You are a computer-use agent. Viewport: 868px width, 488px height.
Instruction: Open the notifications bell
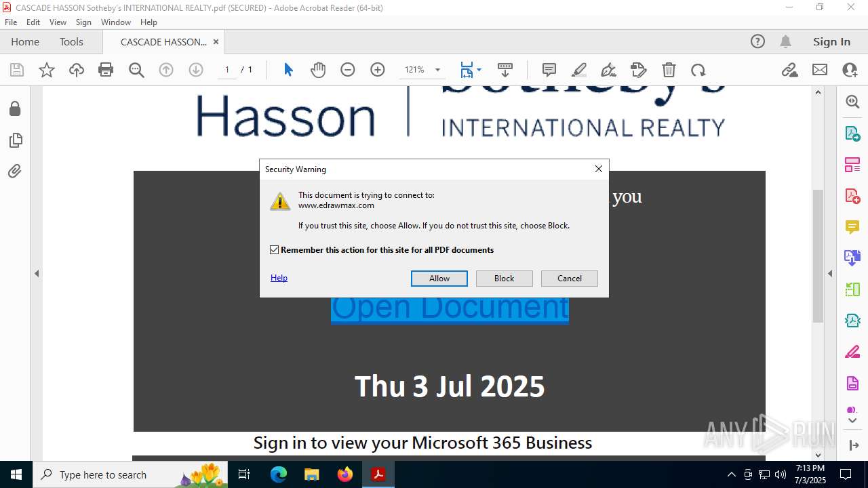(786, 41)
